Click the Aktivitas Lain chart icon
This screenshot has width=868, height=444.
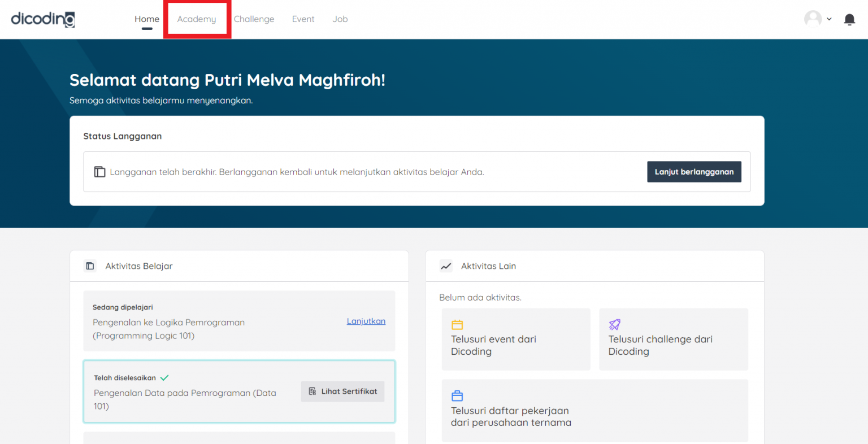coord(446,265)
